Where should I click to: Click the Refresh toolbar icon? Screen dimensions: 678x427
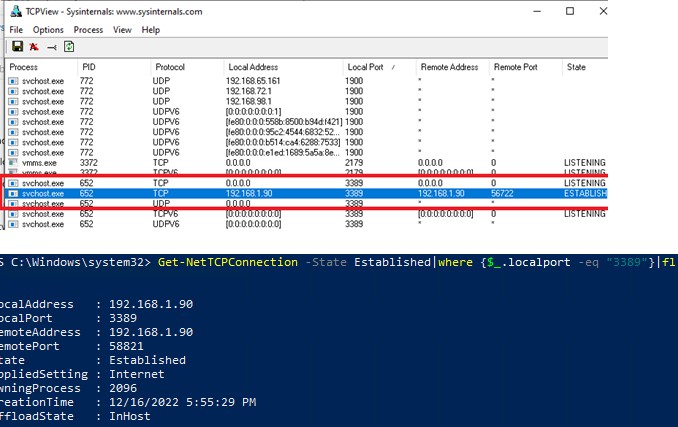69,46
